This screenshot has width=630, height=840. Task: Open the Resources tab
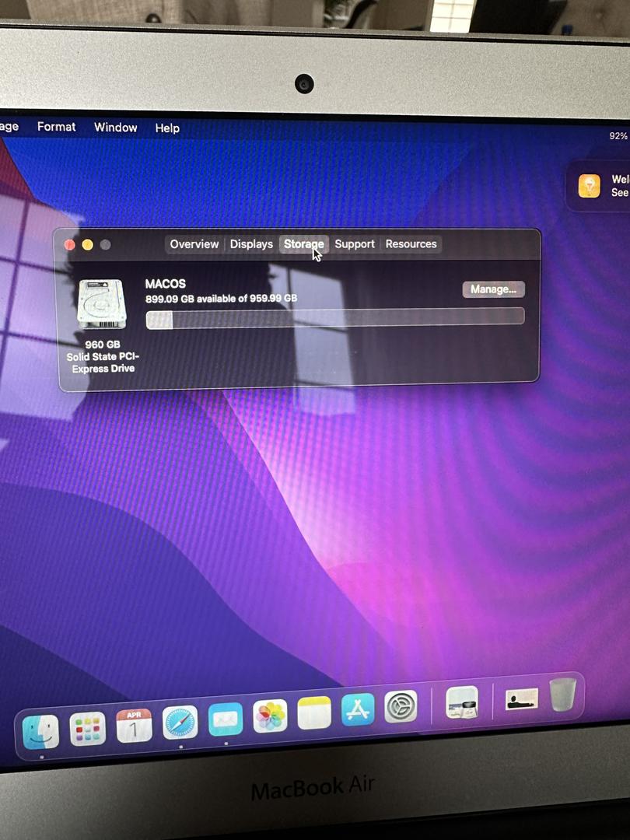pyautogui.click(x=411, y=243)
